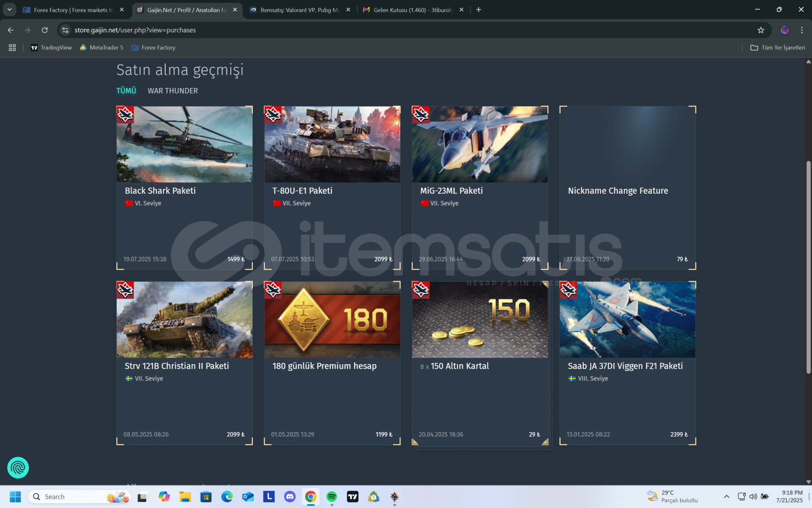
Task: Open the 180 günlük Premium hesap image
Action: point(332,319)
